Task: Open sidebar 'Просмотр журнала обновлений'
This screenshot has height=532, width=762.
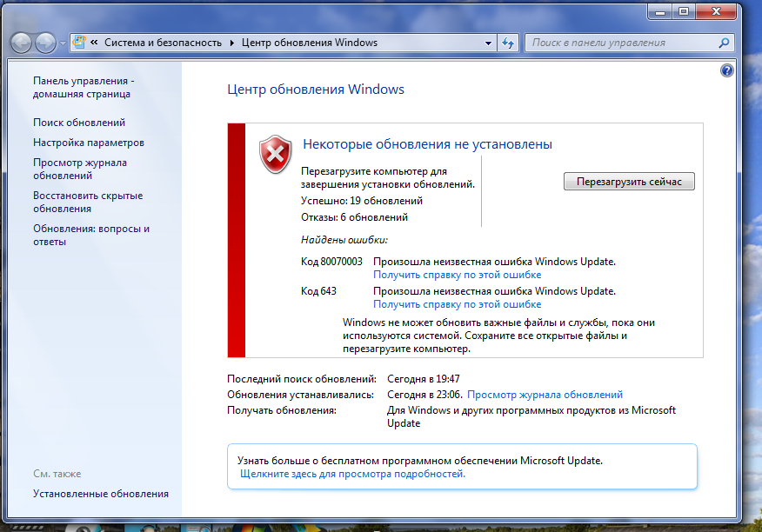Action: [80, 169]
